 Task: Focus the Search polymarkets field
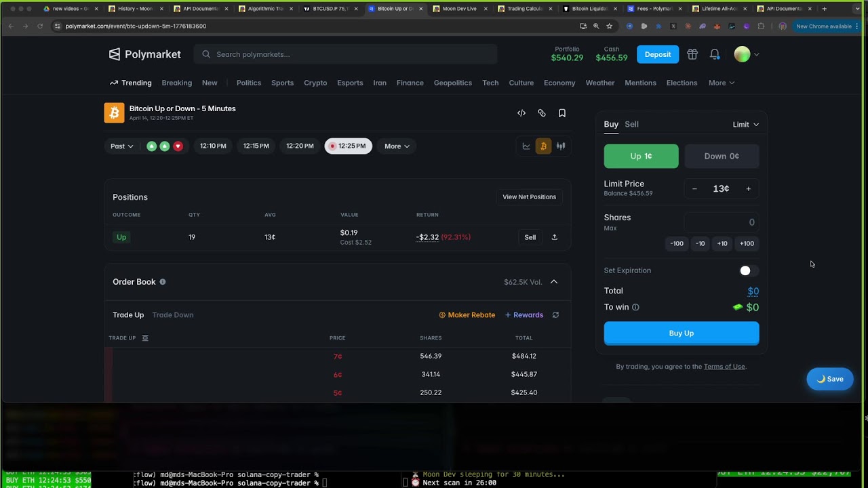pyautogui.click(x=345, y=54)
